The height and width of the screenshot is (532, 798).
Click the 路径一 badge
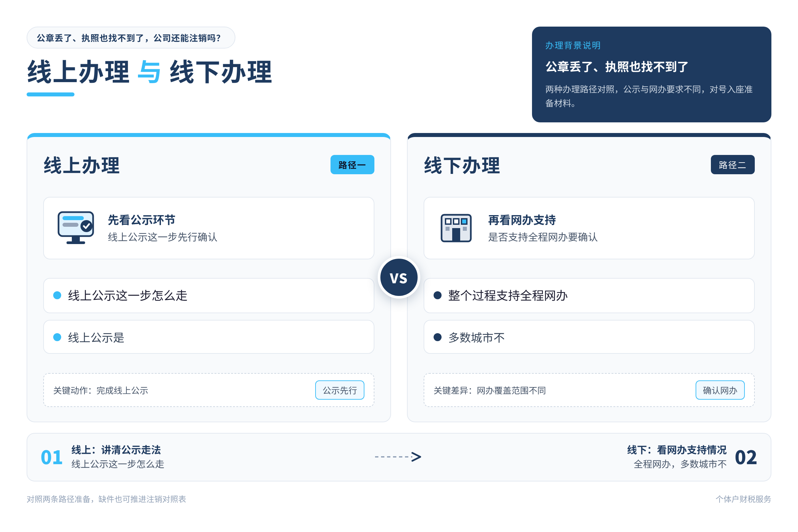pyautogui.click(x=352, y=165)
